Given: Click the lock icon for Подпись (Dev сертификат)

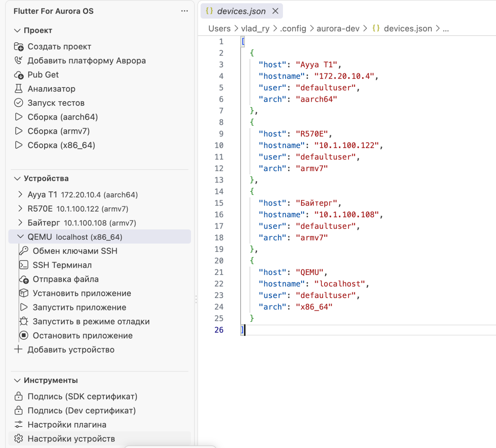Looking at the screenshot, I should (19, 410).
